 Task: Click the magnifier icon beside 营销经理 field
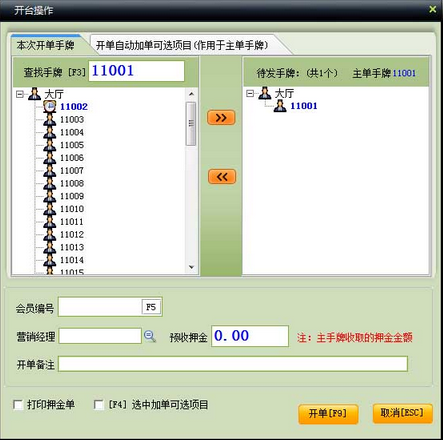[150, 336]
